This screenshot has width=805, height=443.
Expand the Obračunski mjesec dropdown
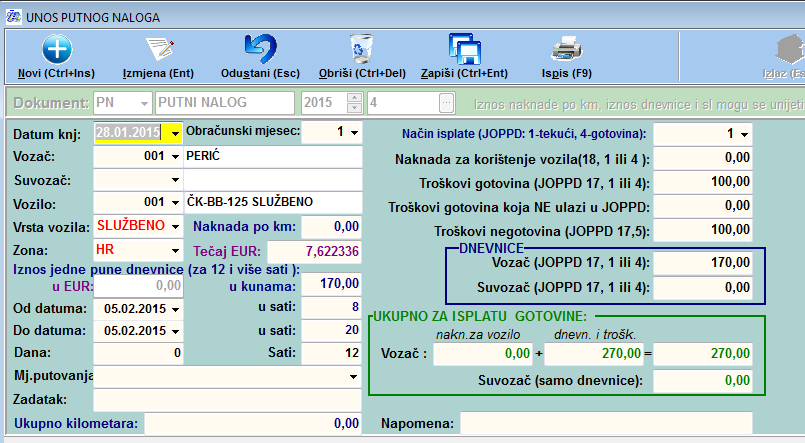tap(354, 132)
